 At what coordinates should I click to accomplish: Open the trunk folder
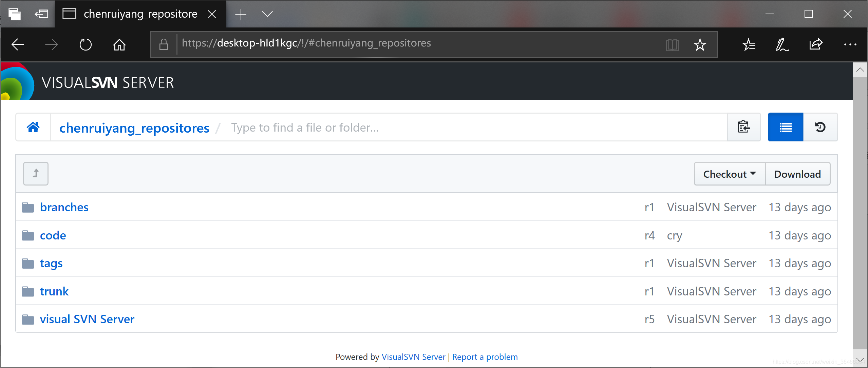(x=54, y=291)
